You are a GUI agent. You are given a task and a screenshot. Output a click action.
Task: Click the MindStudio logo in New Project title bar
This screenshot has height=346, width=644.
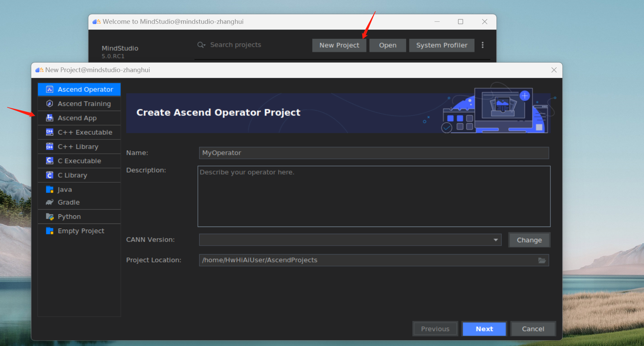coord(39,70)
